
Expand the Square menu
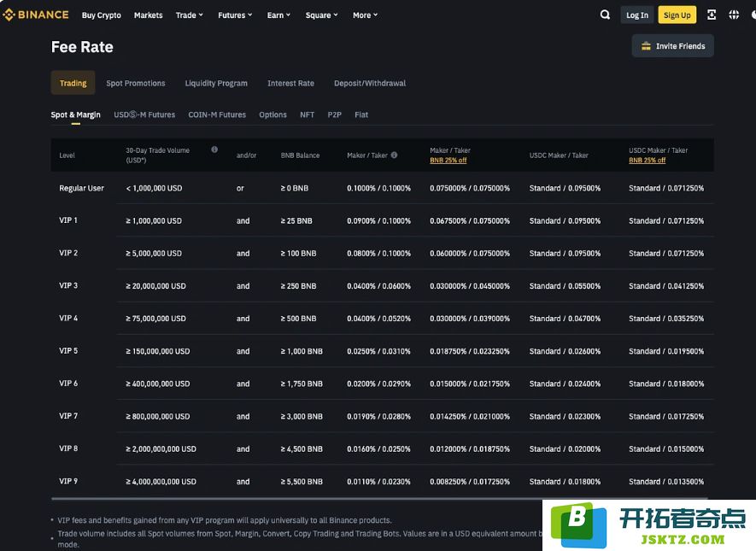[321, 15]
